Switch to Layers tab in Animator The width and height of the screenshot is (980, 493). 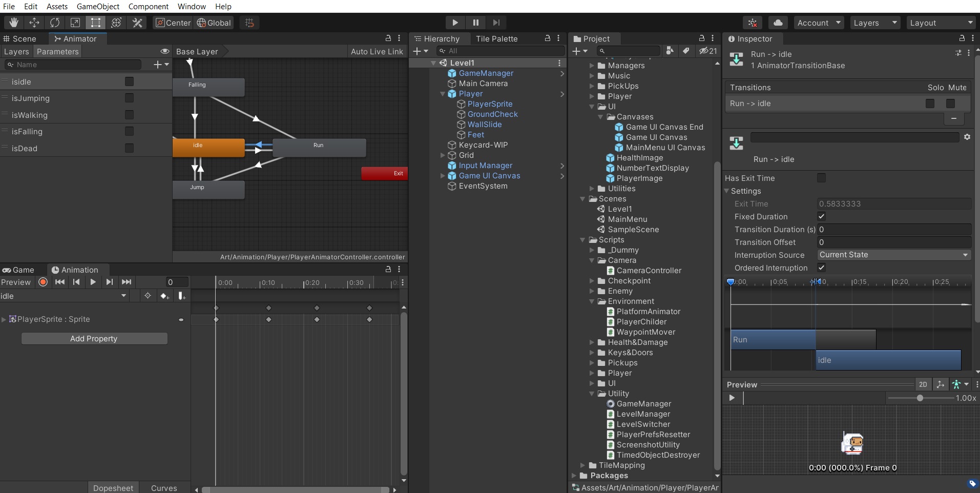pos(16,51)
